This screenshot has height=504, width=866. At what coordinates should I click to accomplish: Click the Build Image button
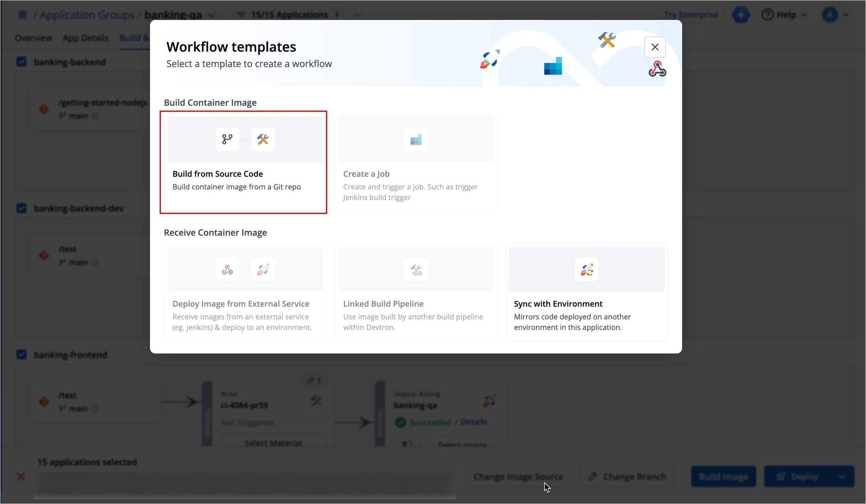723,477
